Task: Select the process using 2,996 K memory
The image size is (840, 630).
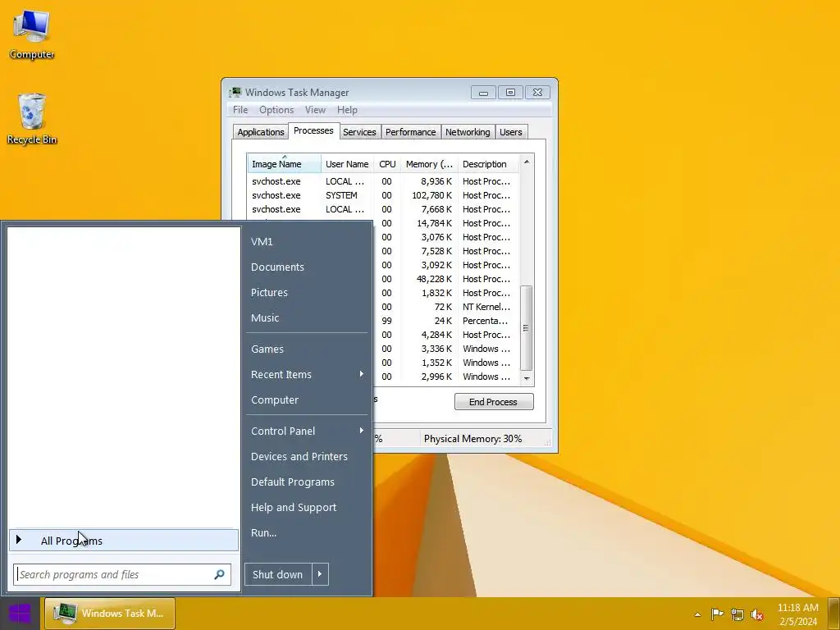Action: click(x=445, y=377)
